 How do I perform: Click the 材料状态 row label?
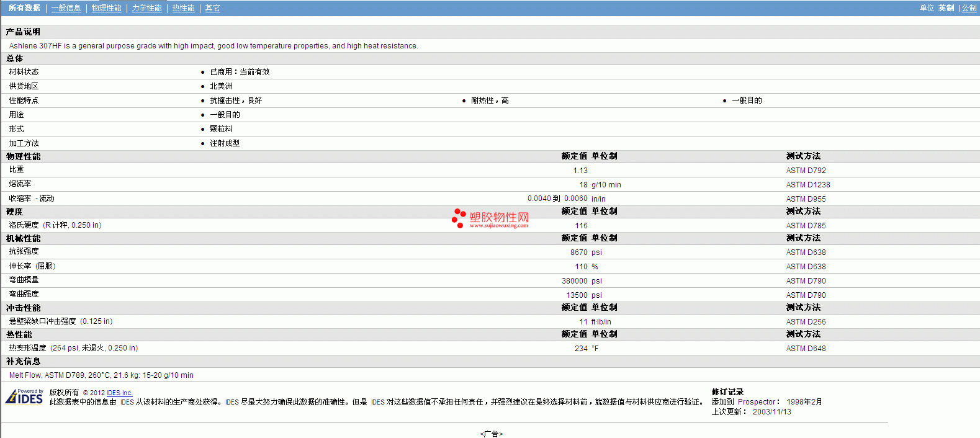(24, 72)
